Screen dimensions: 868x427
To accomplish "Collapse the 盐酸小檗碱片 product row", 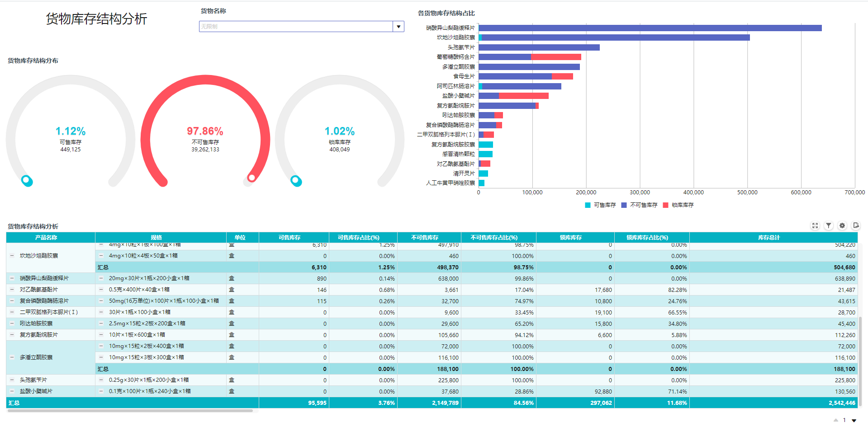I will [x=12, y=391].
